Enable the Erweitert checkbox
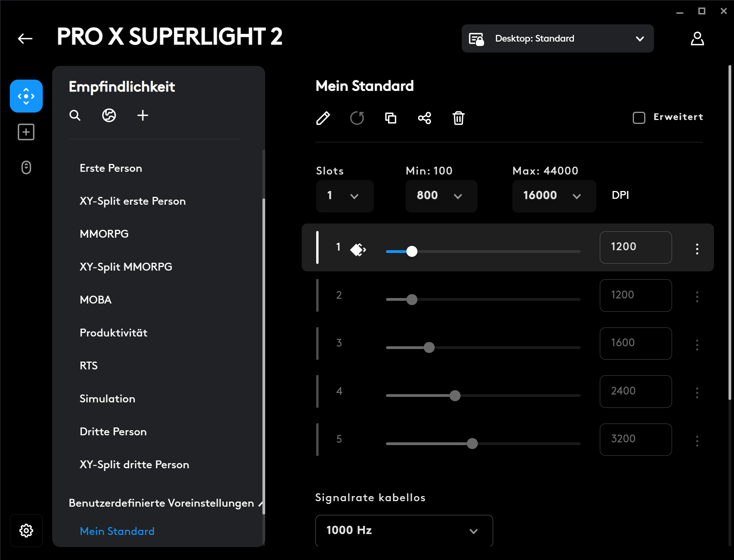Image resolution: width=734 pixels, height=560 pixels. [639, 118]
